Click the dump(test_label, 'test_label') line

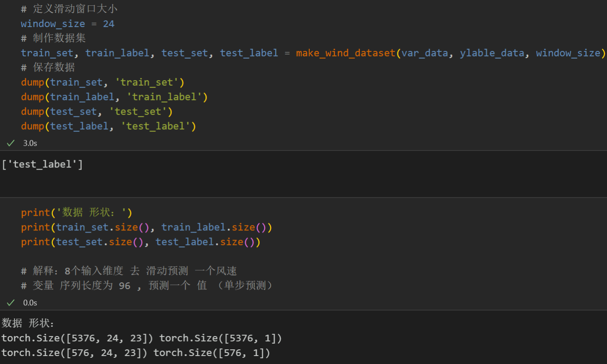point(108,126)
